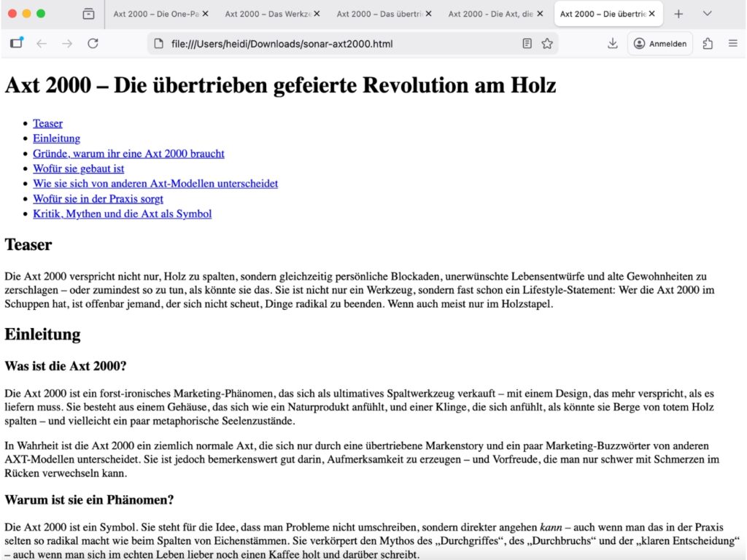The image size is (747, 560).
Task: Switch to the 'Die One-Pa' tab
Action: (x=153, y=13)
